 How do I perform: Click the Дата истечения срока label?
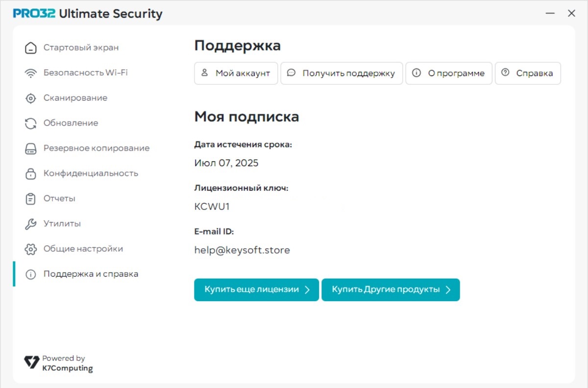click(243, 145)
